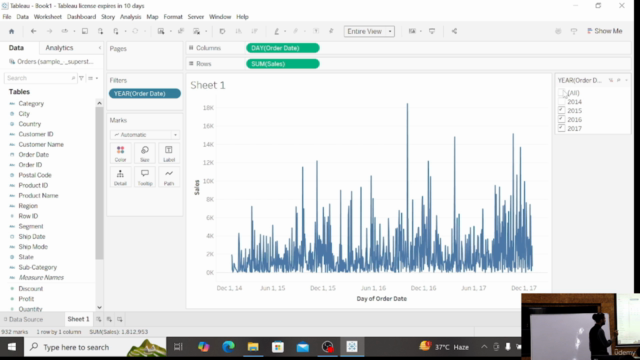Click the YEAR(Order Date) filter pill
Screen dimensions: 640x360
[x=144, y=93]
